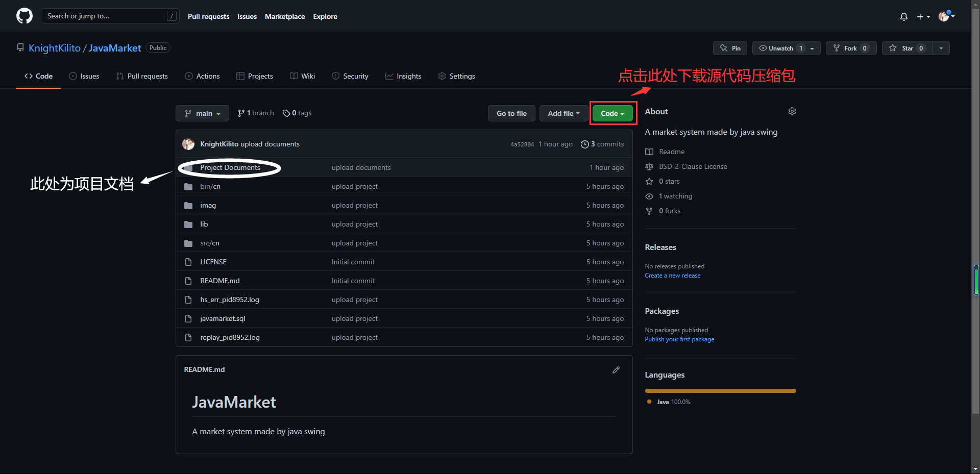The width and height of the screenshot is (980, 474).
Task: Switch to the Projects tab
Action: point(255,76)
